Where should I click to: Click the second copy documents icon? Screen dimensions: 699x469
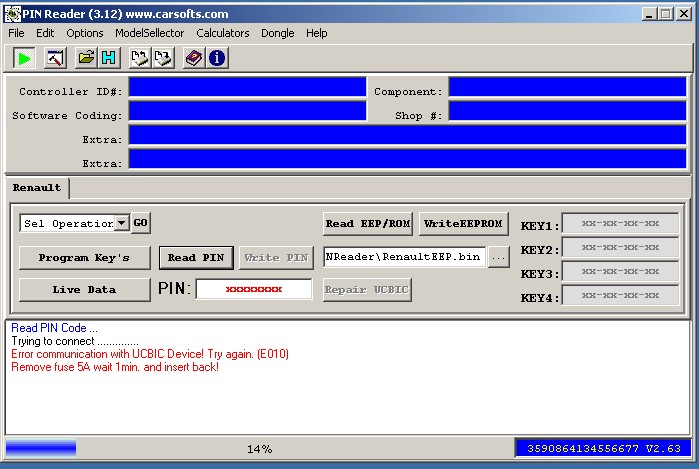[163, 58]
